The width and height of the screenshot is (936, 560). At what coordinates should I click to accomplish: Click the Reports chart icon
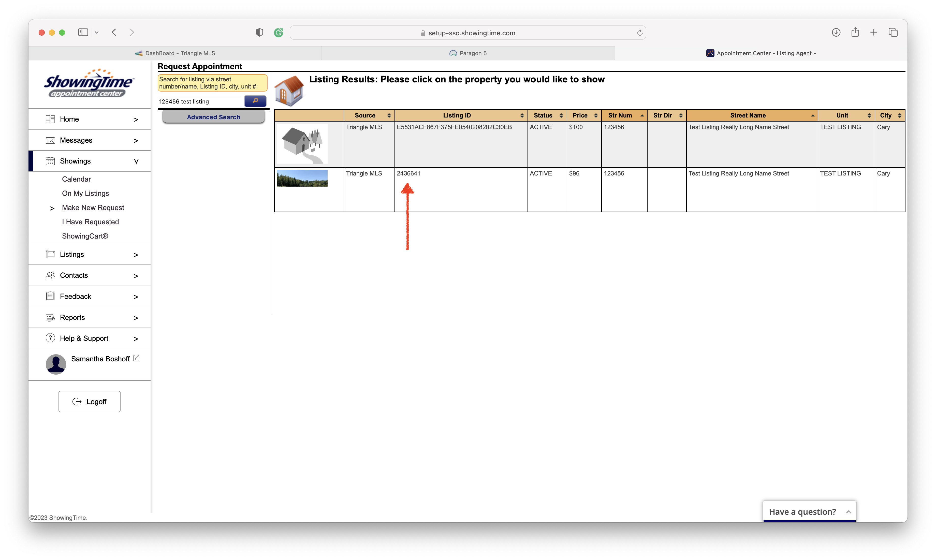point(50,317)
